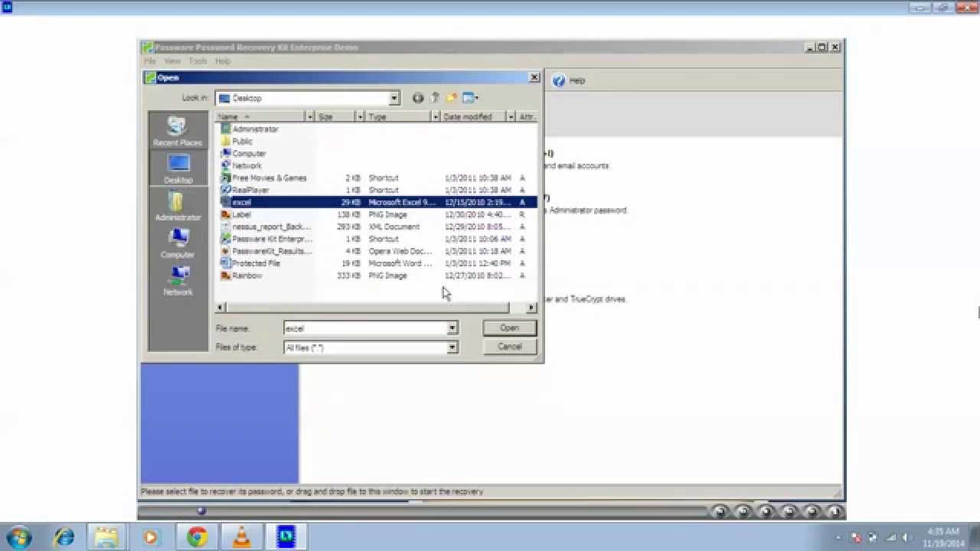
Task: Expand the Files of type dropdown
Action: [x=452, y=347]
